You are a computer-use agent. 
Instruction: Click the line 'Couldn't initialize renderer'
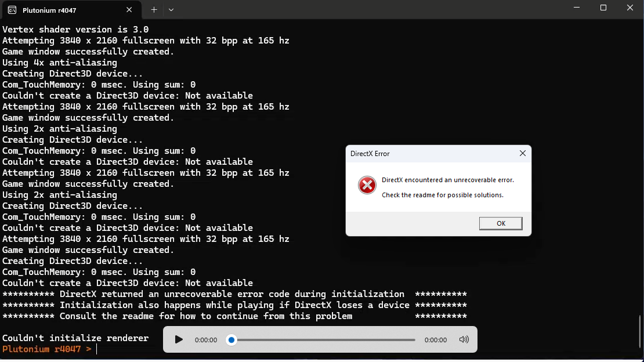pos(75,338)
